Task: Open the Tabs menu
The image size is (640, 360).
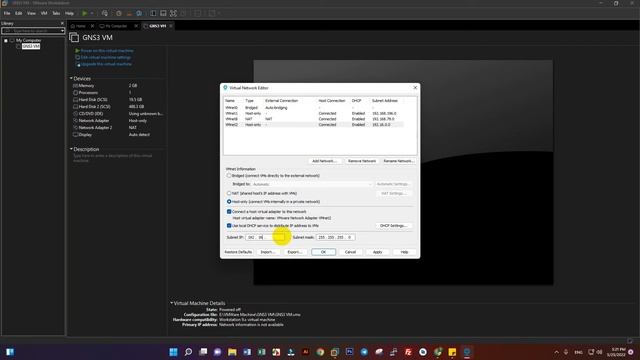Action: click(x=56, y=13)
